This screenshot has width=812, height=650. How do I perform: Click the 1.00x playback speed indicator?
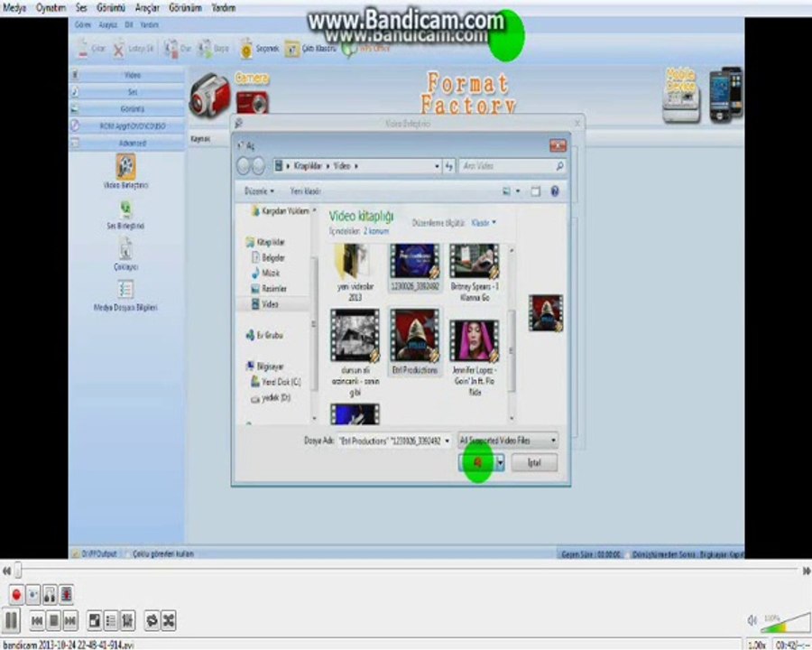[x=757, y=645]
